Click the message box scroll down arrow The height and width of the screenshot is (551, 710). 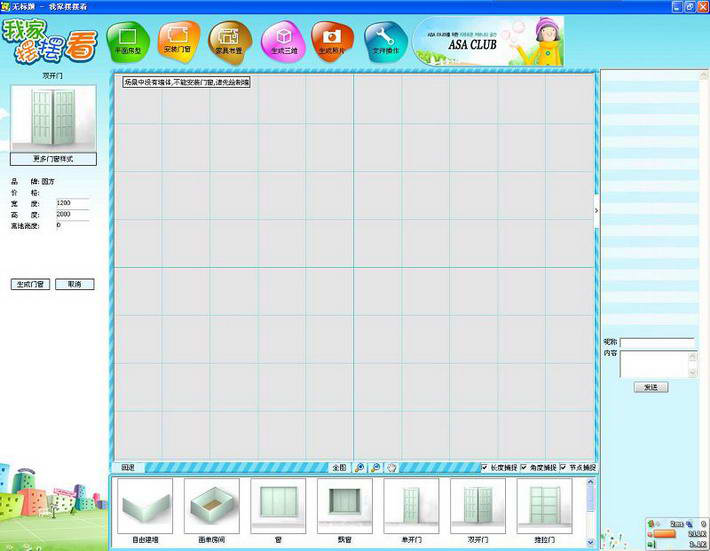[692, 373]
